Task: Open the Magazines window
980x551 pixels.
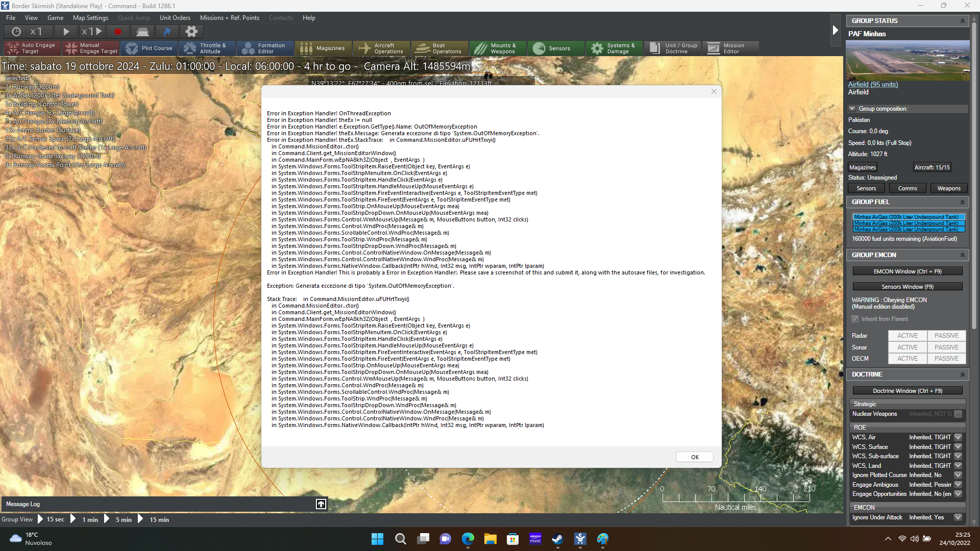Action: click(x=324, y=48)
